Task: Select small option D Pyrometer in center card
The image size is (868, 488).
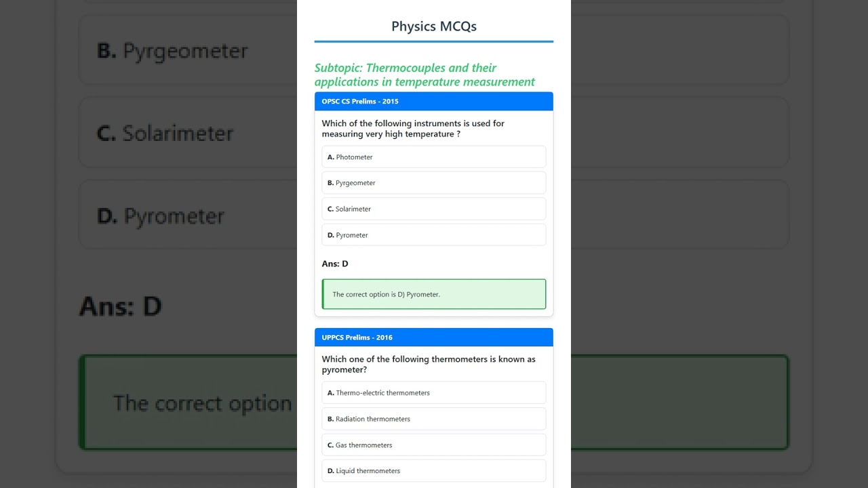Action: [433, 235]
